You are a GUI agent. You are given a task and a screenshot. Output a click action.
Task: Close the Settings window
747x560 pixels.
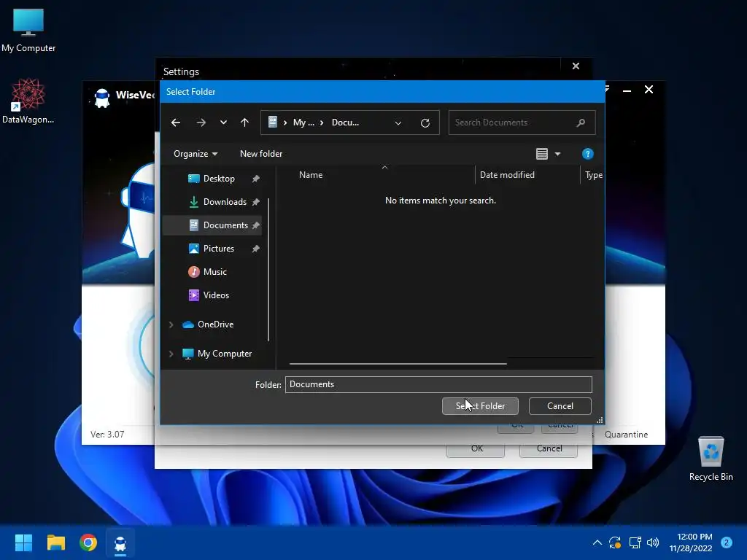576,66
